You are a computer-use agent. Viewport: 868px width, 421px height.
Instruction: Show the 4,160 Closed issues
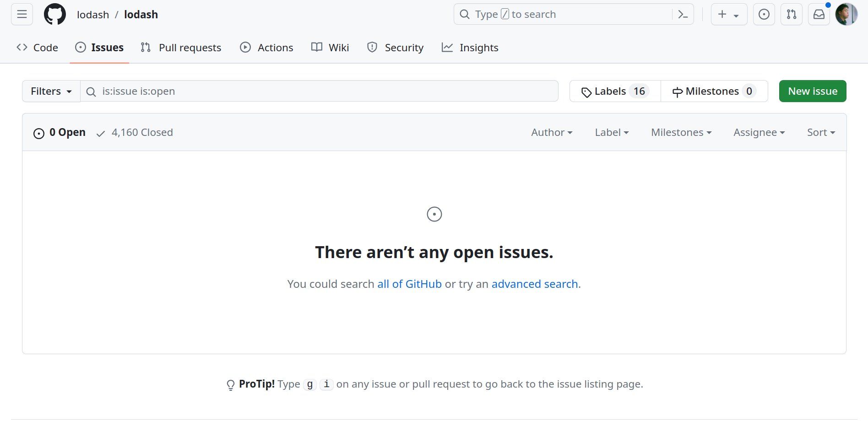pos(135,133)
